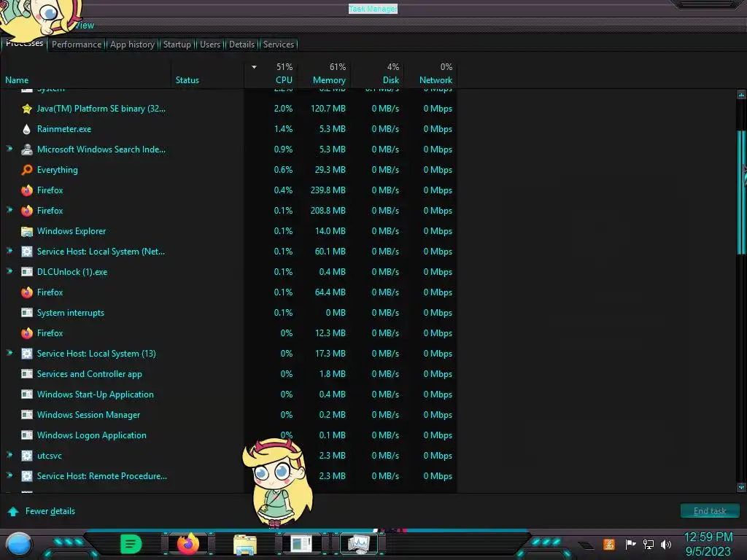The width and height of the screenshot is (747, 560).
Task: Switch to the Startup tab
Action: pyautogui.click(x=177, y=44)
